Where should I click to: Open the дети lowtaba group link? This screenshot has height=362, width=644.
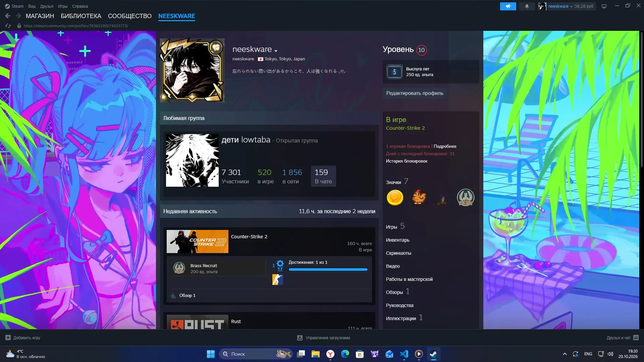click(246, 140)
